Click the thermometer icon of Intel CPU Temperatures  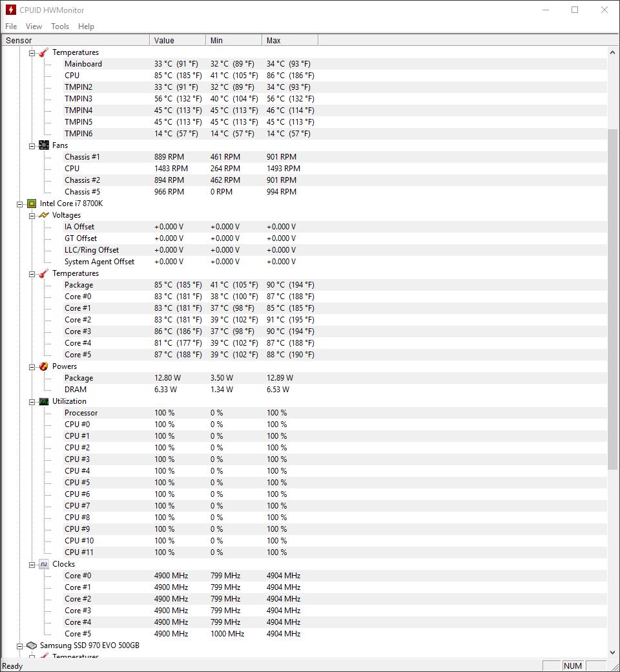pos(43,273)
